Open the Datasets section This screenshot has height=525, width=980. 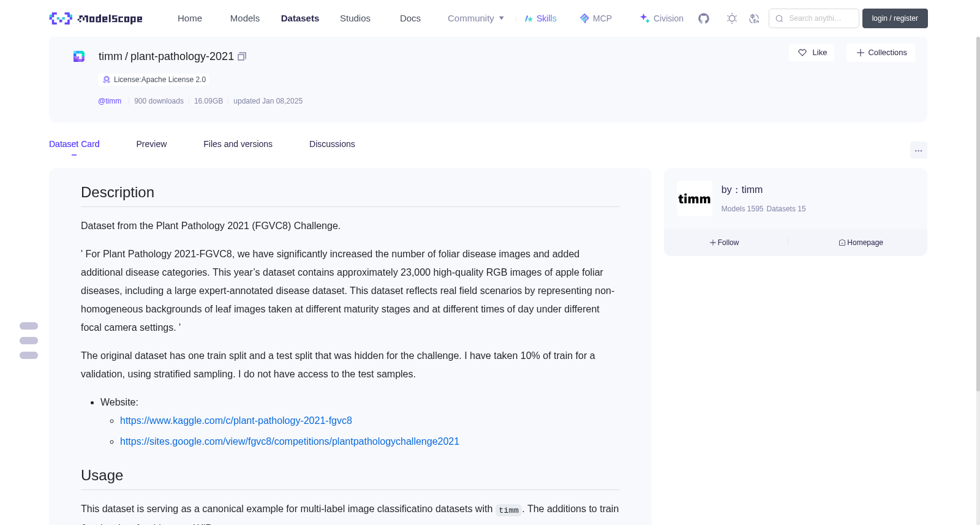click(300, 18)
